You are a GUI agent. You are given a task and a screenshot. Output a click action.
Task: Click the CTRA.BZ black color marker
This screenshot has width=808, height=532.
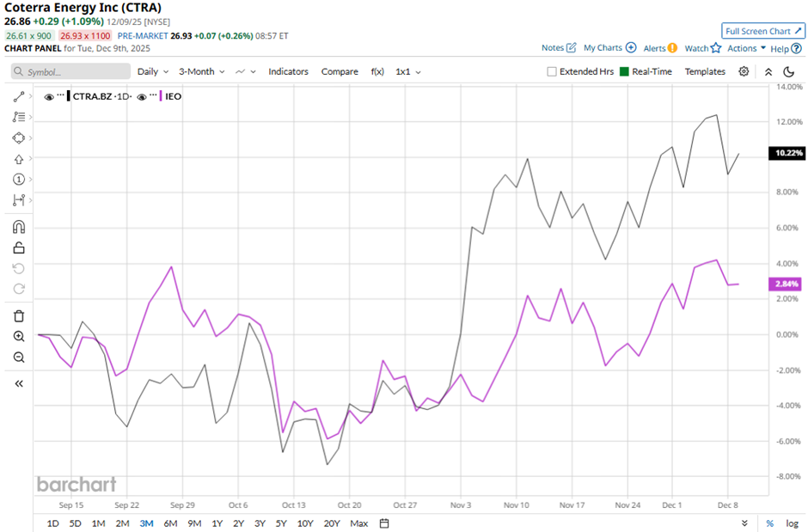(69, 95)
